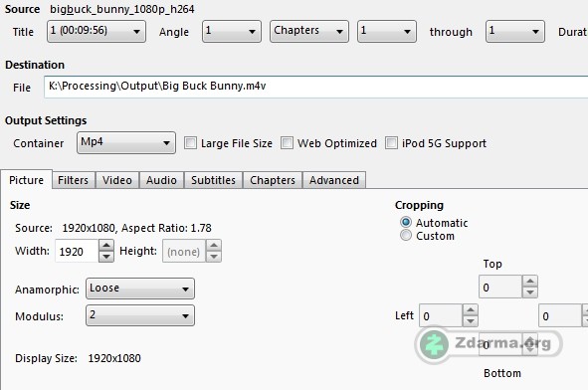Viewport: 588px width, 390px height.
Task: Open the Anamorphic dropdown set to Loose
Action: pos(140,289)
